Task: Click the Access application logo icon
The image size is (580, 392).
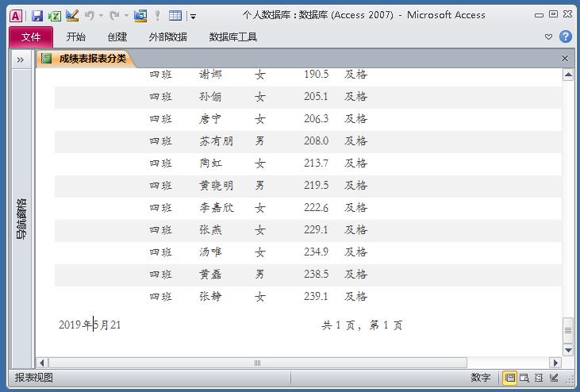Action: [x=15, y=15]
